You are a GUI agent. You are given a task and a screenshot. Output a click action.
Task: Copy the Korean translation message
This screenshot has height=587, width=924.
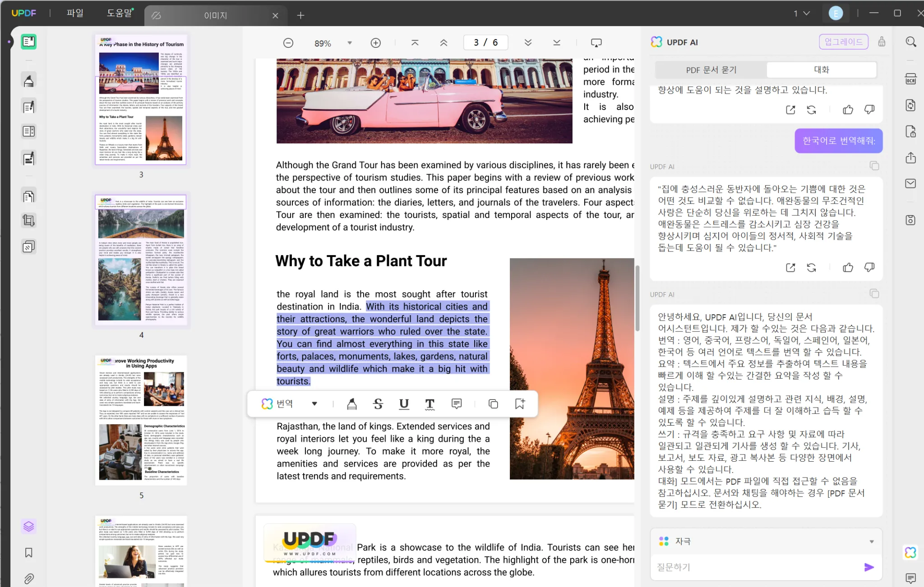tap(874, 166)
